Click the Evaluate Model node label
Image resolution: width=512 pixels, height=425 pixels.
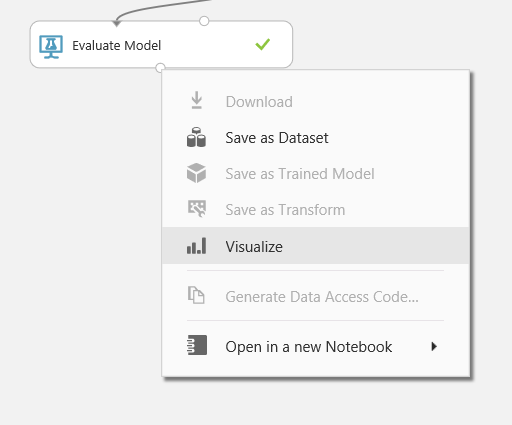tap(117, 46)
